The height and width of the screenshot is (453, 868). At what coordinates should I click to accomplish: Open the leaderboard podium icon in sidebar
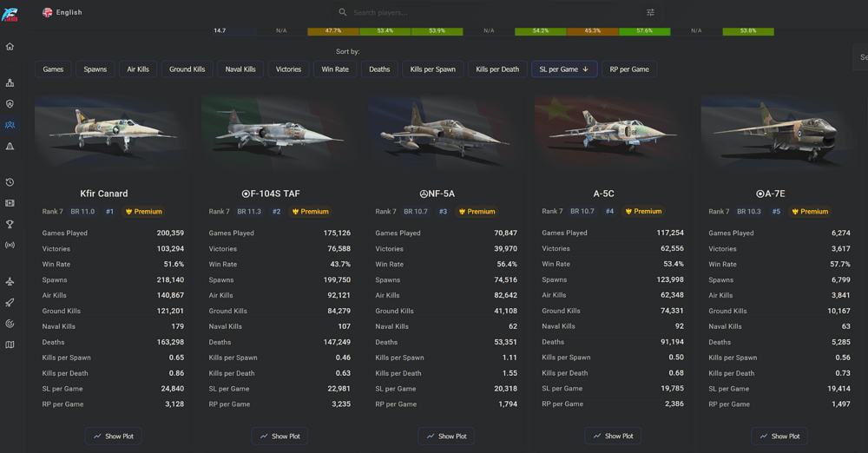click(10, 83)
